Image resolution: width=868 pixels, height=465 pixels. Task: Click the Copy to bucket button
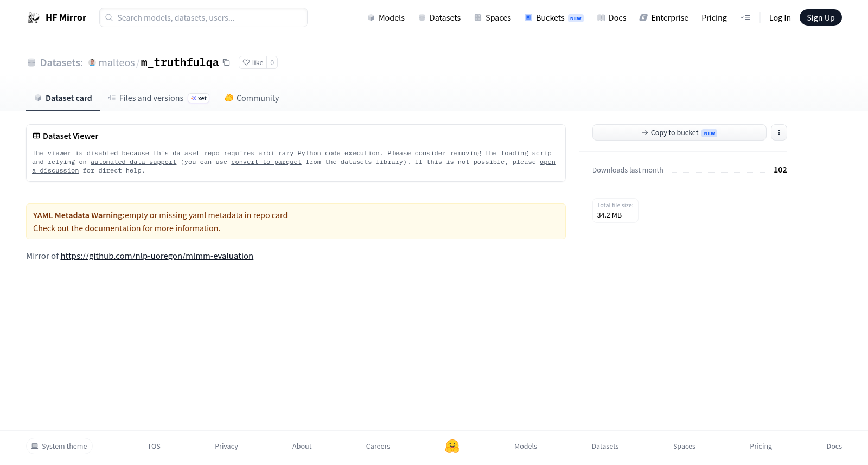(679, 132)
